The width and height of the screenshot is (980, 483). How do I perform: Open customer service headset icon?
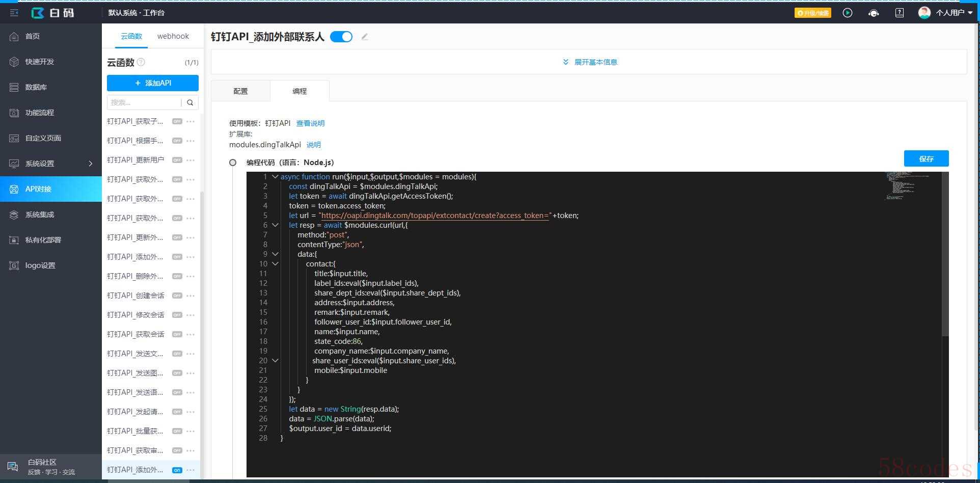(x=874, y=13)
